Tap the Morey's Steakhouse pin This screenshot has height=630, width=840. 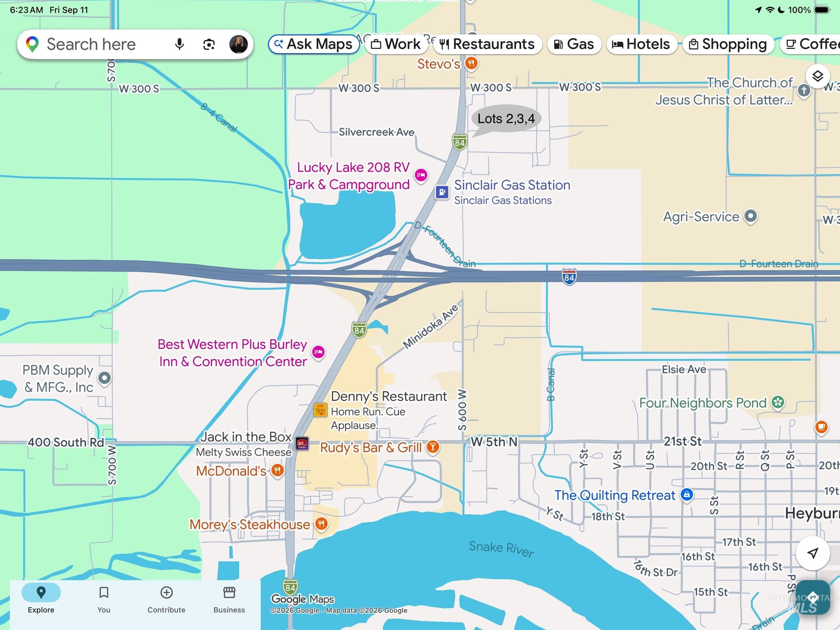click(321, 524)
